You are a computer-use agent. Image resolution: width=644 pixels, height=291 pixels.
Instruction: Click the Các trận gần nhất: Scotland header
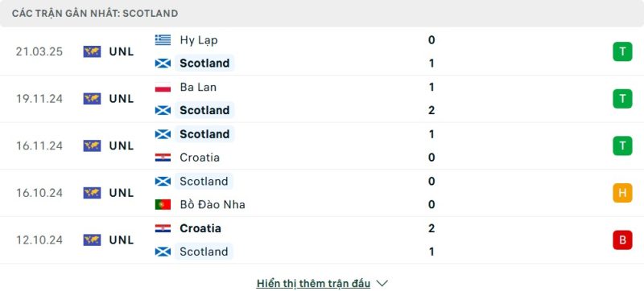click(95, 14)
